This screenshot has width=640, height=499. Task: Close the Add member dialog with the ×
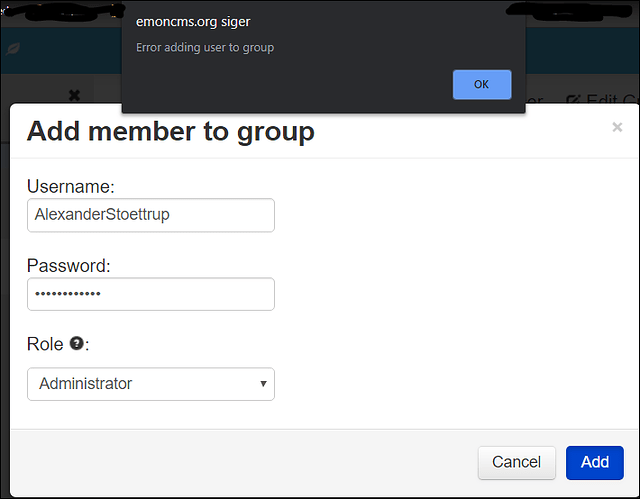pyautogui.click(x=617, y=127)
